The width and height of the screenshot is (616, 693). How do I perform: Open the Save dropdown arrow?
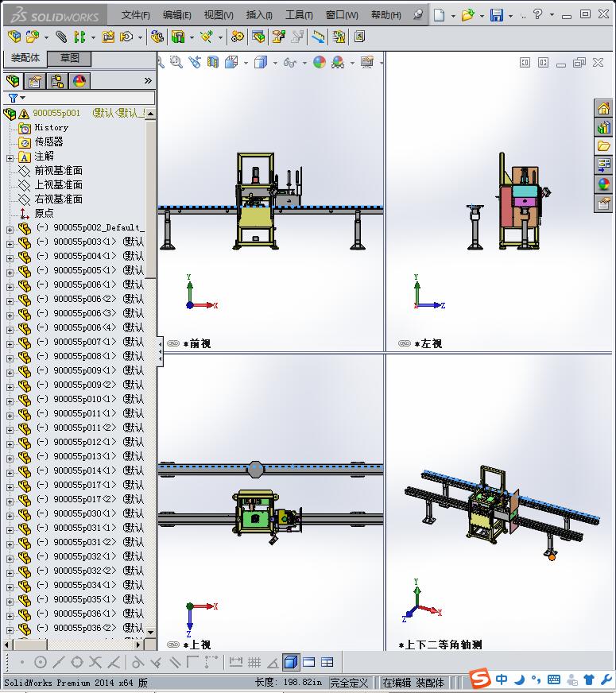coord(511,15)
